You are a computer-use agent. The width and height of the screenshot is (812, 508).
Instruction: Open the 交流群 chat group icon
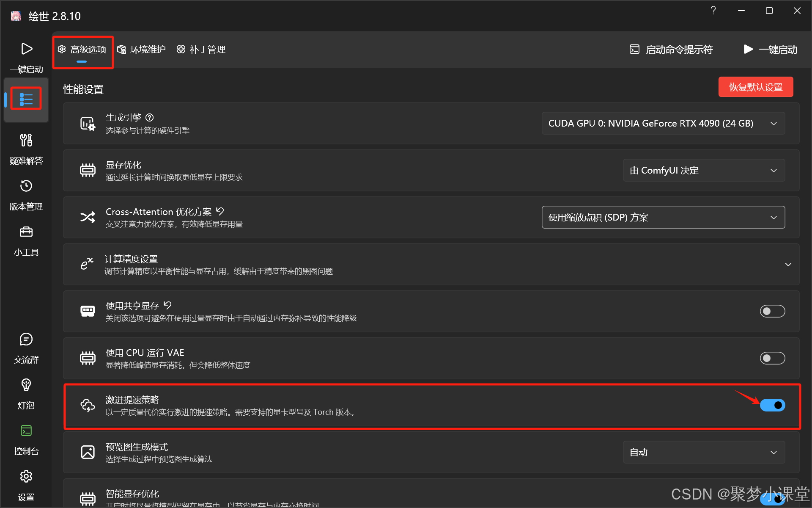tap(26, 340)
